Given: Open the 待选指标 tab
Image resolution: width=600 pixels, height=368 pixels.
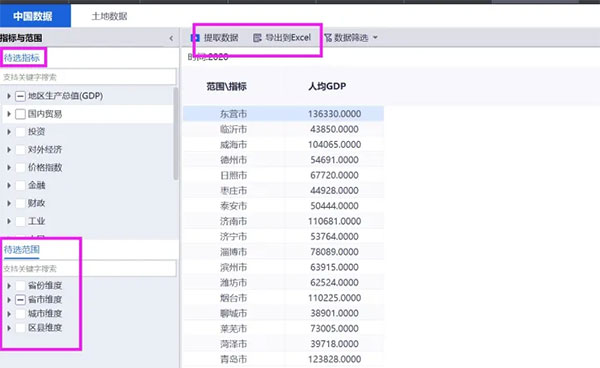Looking at the screenshot, I should pos(22,58).
